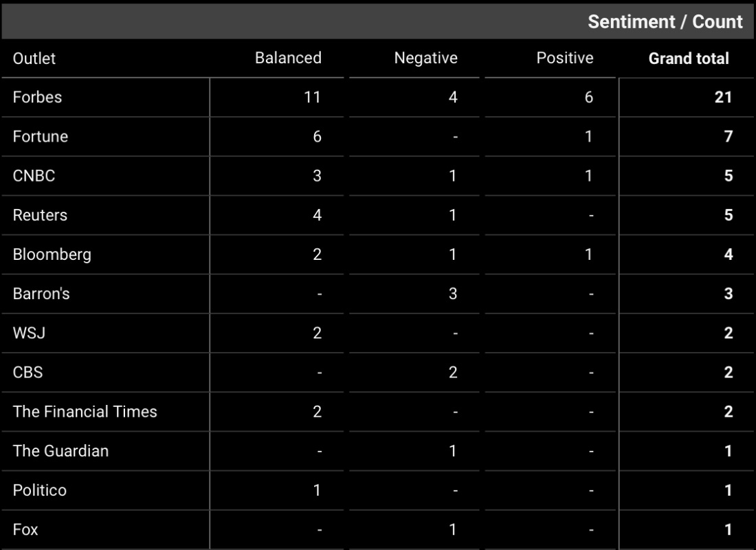Select Forbes Balanced count of 11
Screen dimensions: 756x550
(312, 97)
